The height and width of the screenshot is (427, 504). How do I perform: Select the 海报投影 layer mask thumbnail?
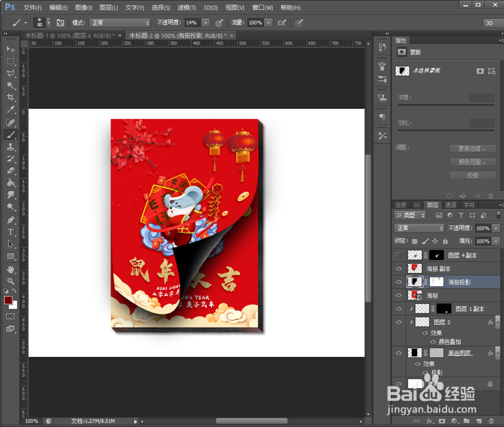tap(436, 282)
